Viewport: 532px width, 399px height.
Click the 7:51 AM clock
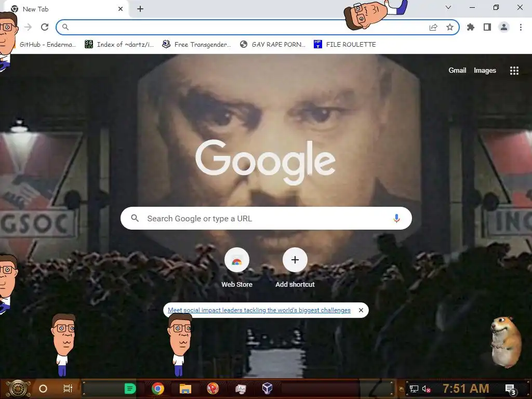click(466, 389)
